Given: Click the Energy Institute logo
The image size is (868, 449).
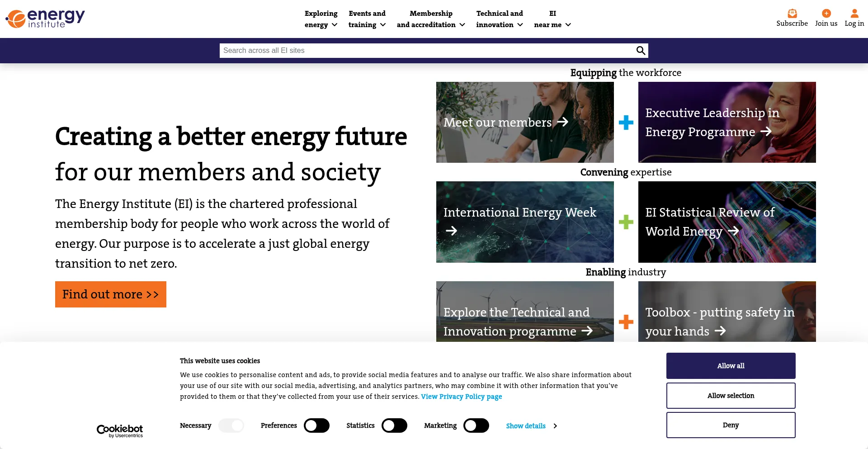Looking at the screenshot, I should [x=45, y=19].
